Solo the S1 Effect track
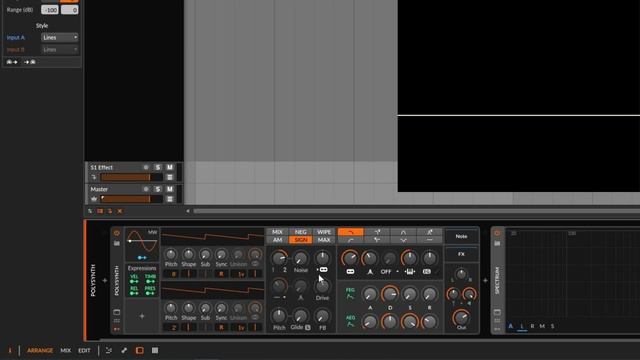This screenshot has width=640, height=360. 158,167
